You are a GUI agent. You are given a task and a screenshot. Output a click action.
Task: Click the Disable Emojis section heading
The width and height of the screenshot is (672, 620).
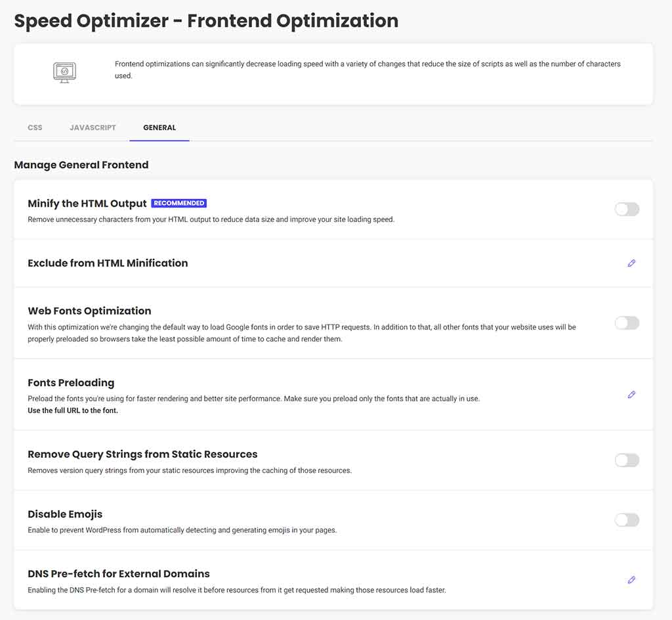(64, 514)
